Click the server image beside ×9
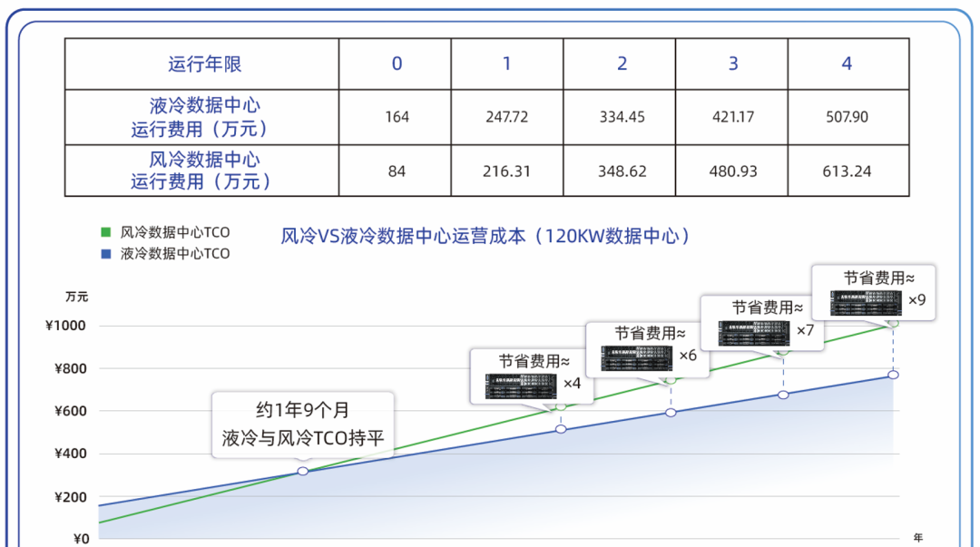 (867, 302)
